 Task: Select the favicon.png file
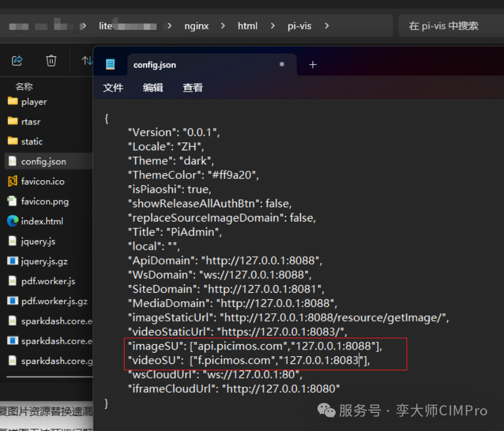[45, 202]
